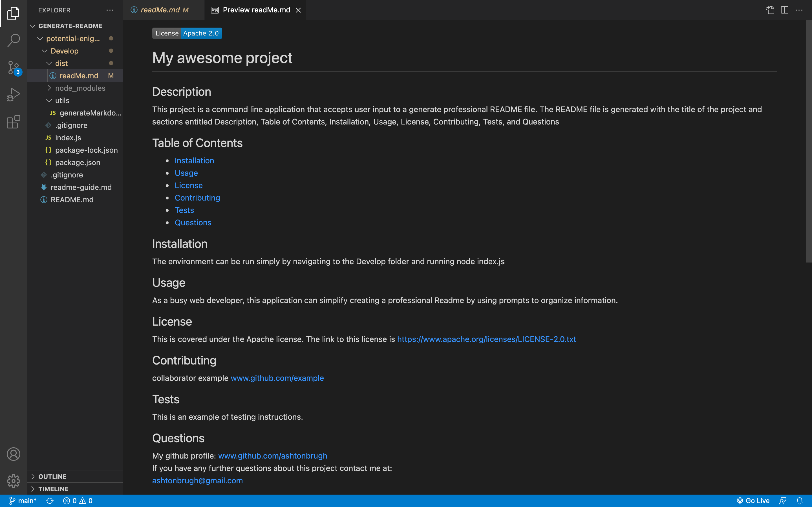Image resolution: width=812 pixels, height=507 pixels.
Task: Select package.json in the file explorer
Action: coord(78,162)
